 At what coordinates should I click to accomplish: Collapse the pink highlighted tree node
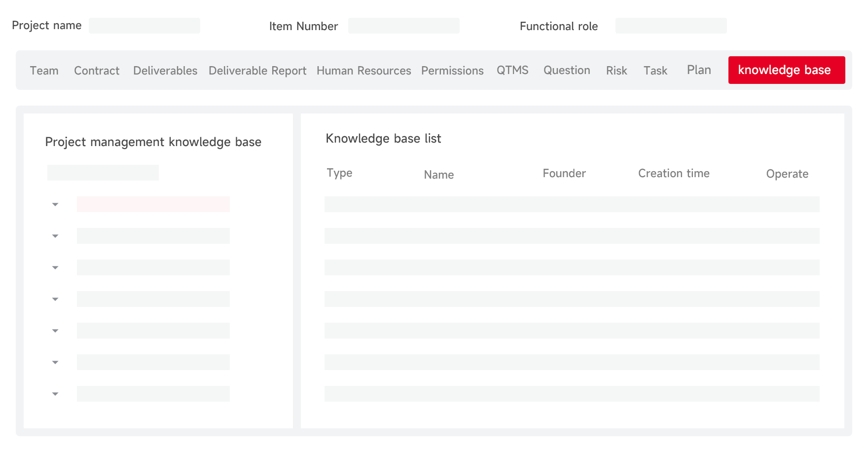click(x=55, y=204)
